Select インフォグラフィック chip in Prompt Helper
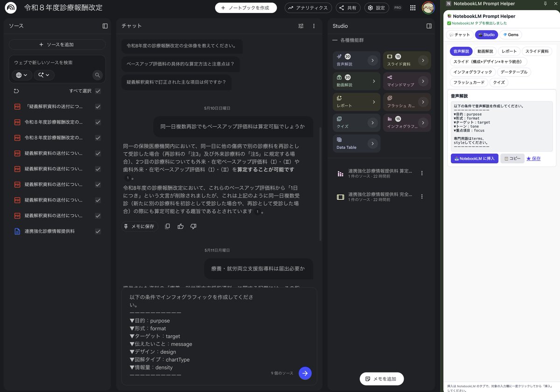 [x=473, y=72]
